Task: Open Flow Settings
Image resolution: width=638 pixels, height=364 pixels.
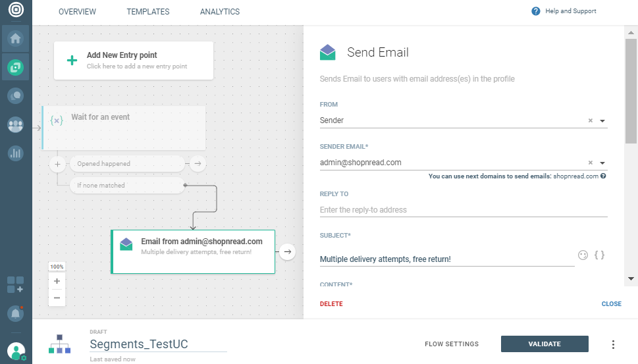Action: [x=452, y=344]
